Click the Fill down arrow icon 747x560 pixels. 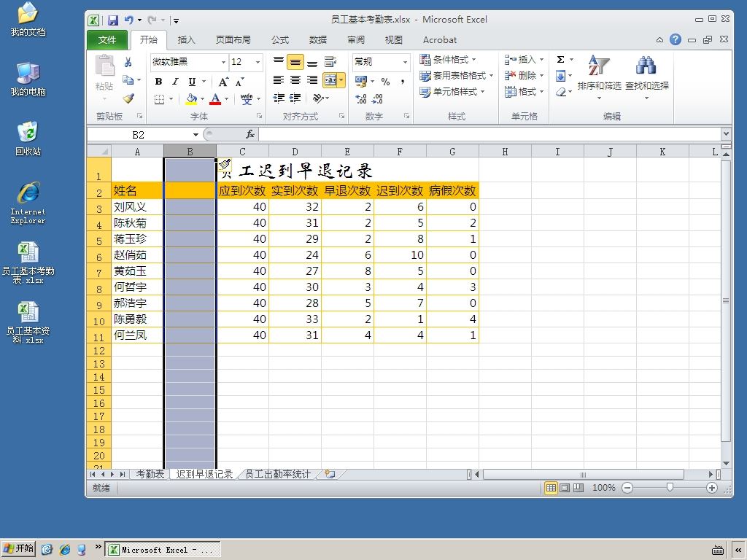tap(561, 76)
